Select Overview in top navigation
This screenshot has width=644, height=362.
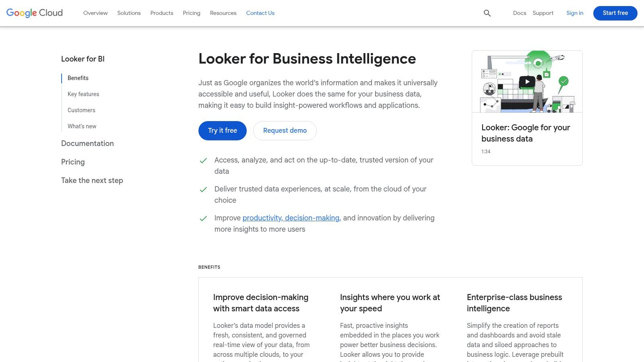[95, 13]
